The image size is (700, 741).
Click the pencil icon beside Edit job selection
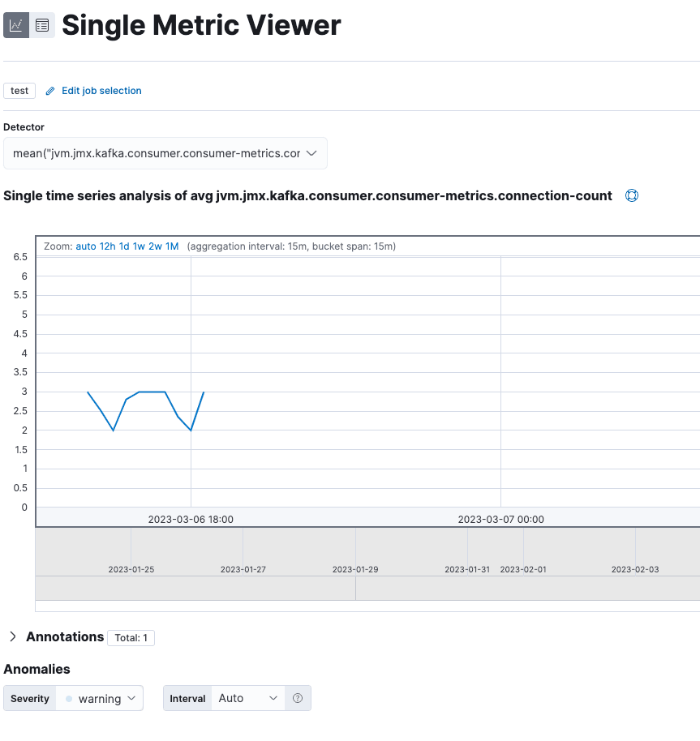50,91
